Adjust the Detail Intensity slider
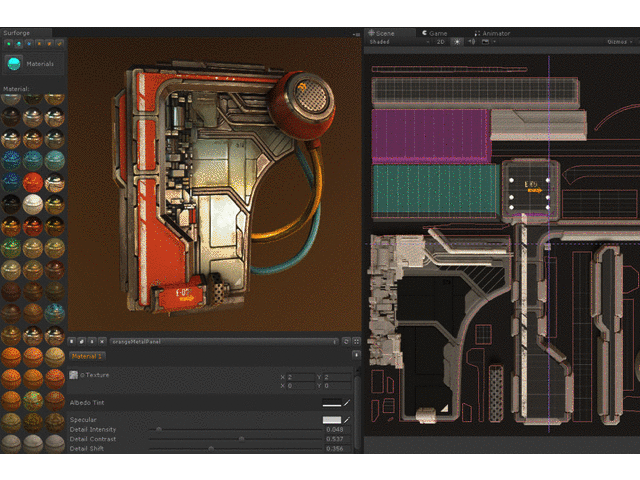Image resolution: width=640 pixels, height=480 pixels. pos(236,429)
